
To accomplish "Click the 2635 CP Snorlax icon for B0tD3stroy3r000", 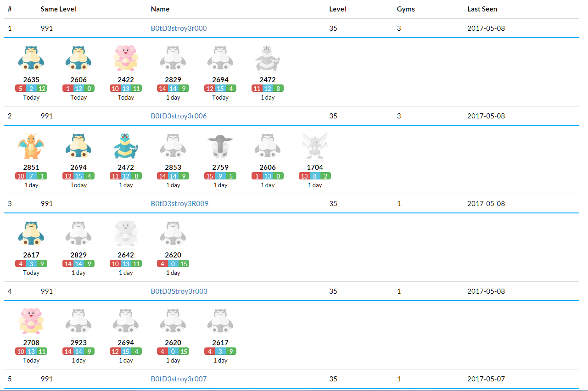I will click(31, 58).
